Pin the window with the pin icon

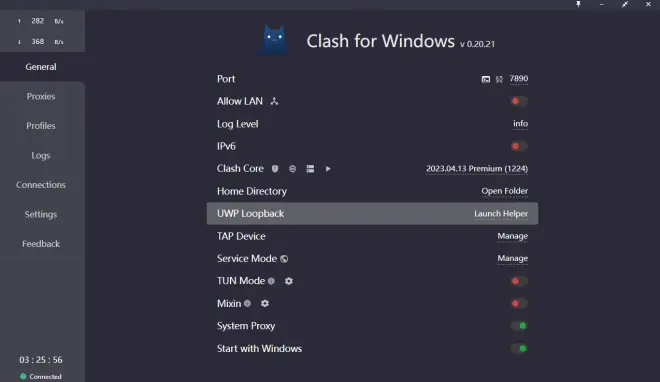578,4
